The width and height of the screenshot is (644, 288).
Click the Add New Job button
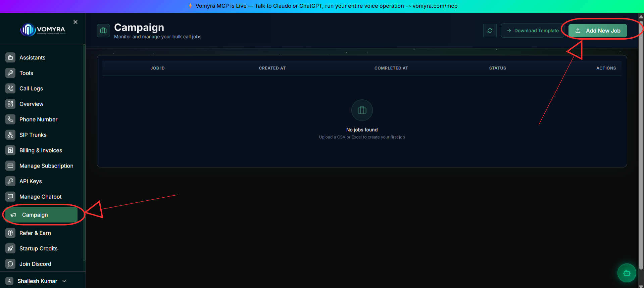598,31
